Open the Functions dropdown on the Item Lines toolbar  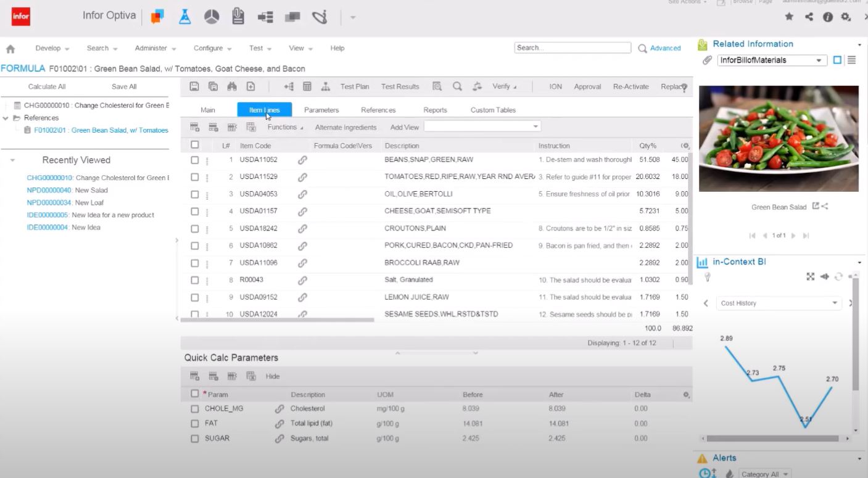click(284, 127)
